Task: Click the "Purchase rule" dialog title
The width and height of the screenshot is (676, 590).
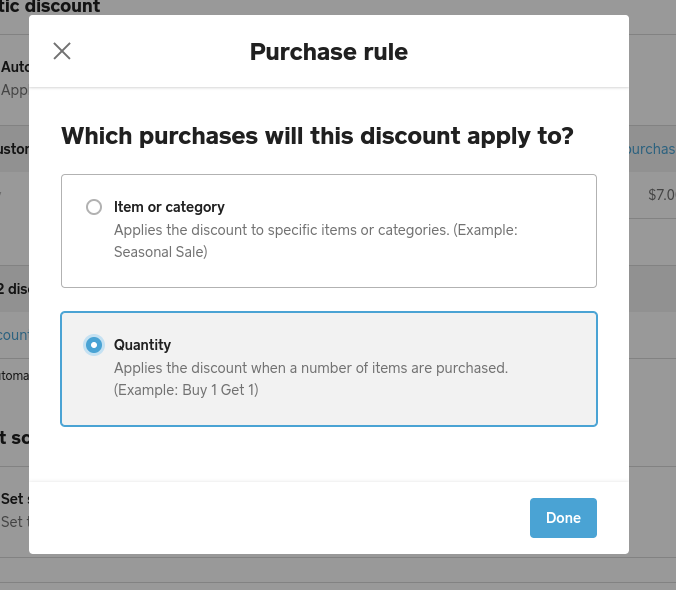Action: click(x=328, y=52)
